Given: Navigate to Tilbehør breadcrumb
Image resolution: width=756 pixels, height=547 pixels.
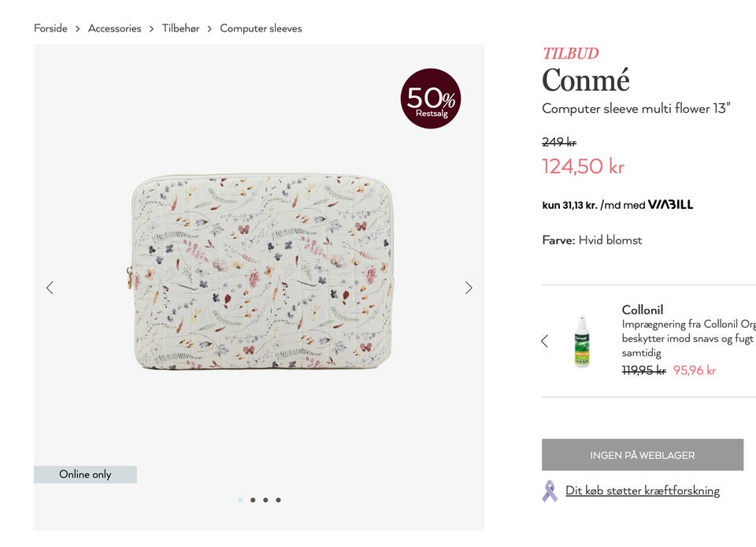Looking at the screenshot, I should coord(180,28).
